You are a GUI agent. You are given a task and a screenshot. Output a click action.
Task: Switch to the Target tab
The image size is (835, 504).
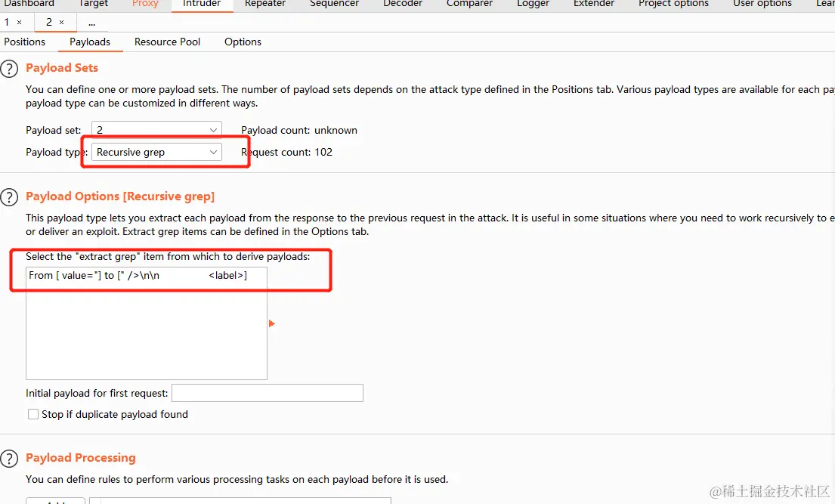(x=93, y=4)
